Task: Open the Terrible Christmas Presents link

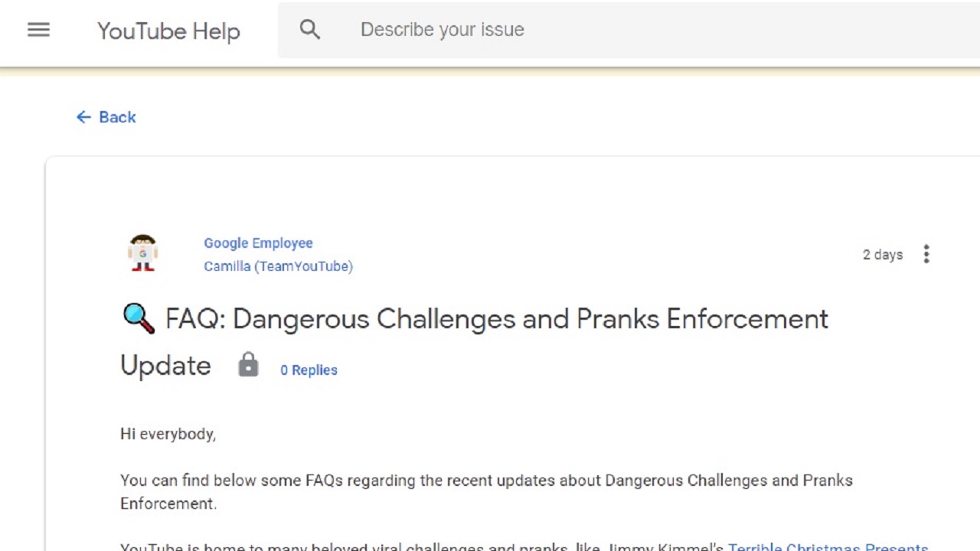Action: [828, 546]
